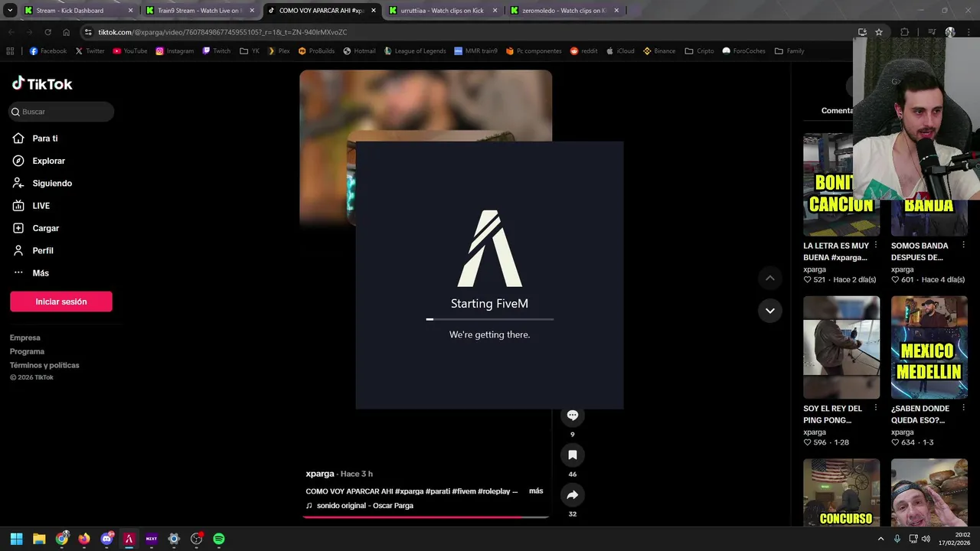980x551 pixels.
Task: Focus the Buscar search field
Action: pyautogui.click(x=61, y=112)
